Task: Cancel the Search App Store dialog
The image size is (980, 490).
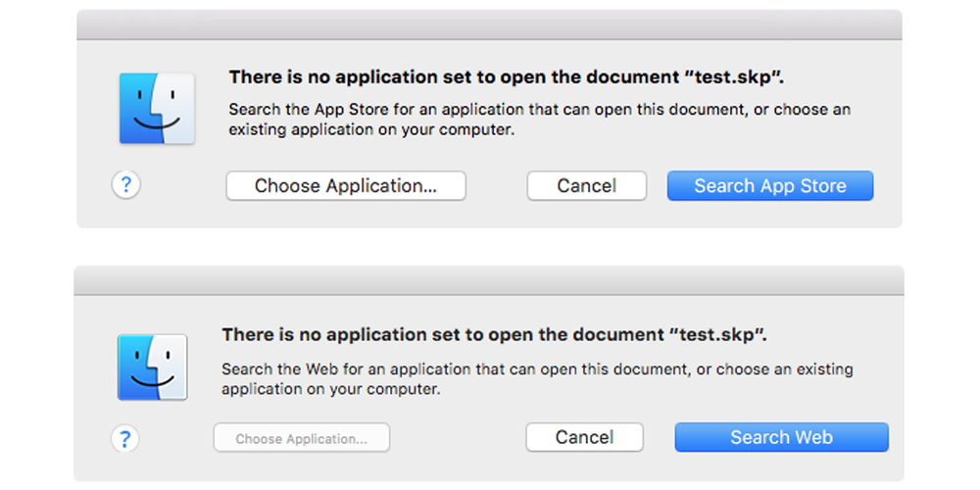Action: click(x=586, y=186)
